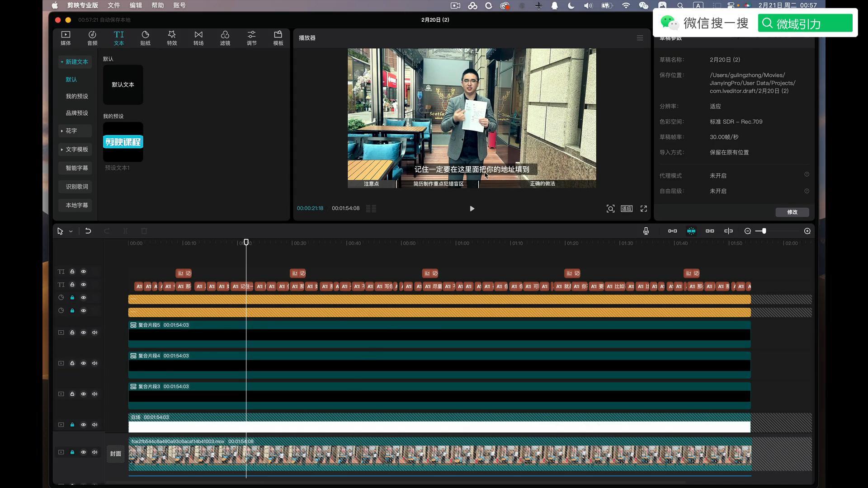Click the grid icon beside the timecode
Image resolution: width=868 pixels, height=488 pixels.
coord(371,209)
